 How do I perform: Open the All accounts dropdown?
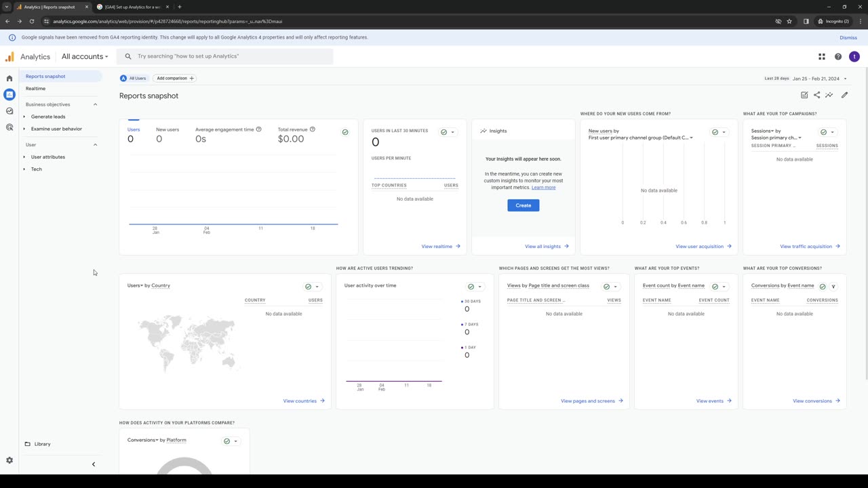(85, 57)
